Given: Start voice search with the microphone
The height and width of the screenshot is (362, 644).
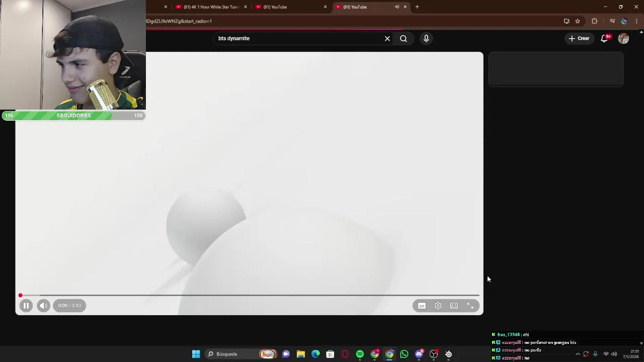Looking at the screenshot, I should coord(426,38).
